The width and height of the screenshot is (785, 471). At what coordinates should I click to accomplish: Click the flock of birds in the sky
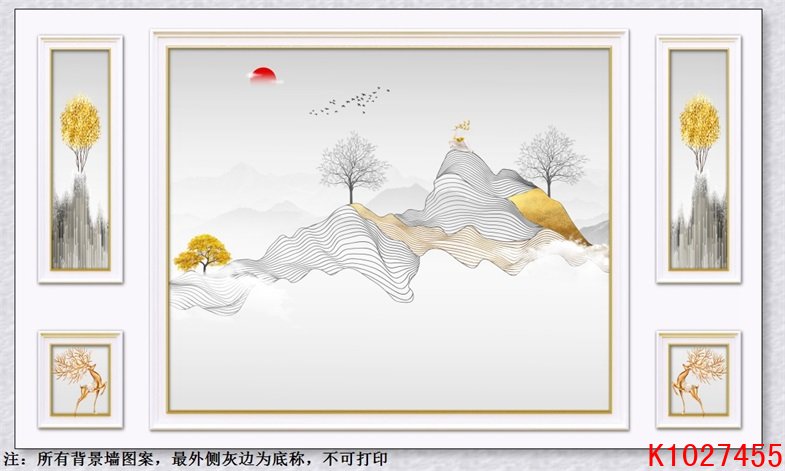click(349, 101)
